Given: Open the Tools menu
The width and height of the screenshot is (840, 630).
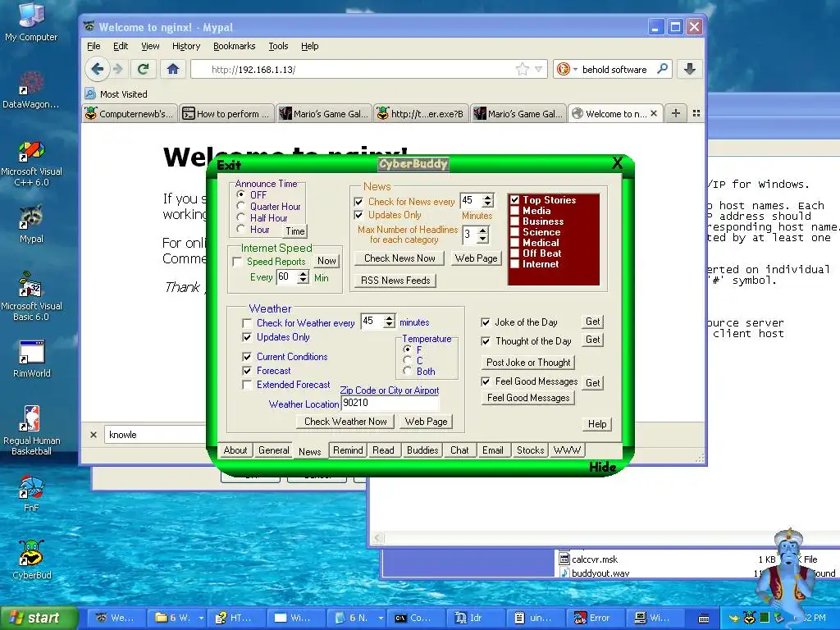Looking at the screenshot, I should pos(278,46).
